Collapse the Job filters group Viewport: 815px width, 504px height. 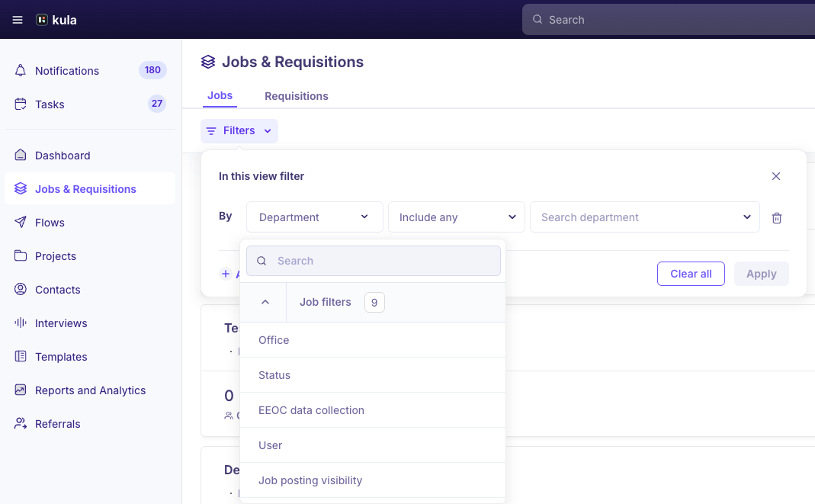pyautogui.click(x=265, y=303)
